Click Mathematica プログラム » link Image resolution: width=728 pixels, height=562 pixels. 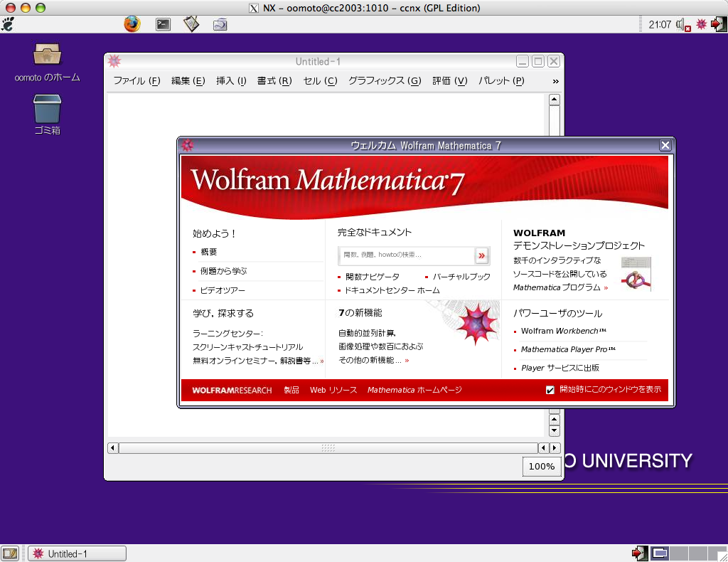point(560,287)
